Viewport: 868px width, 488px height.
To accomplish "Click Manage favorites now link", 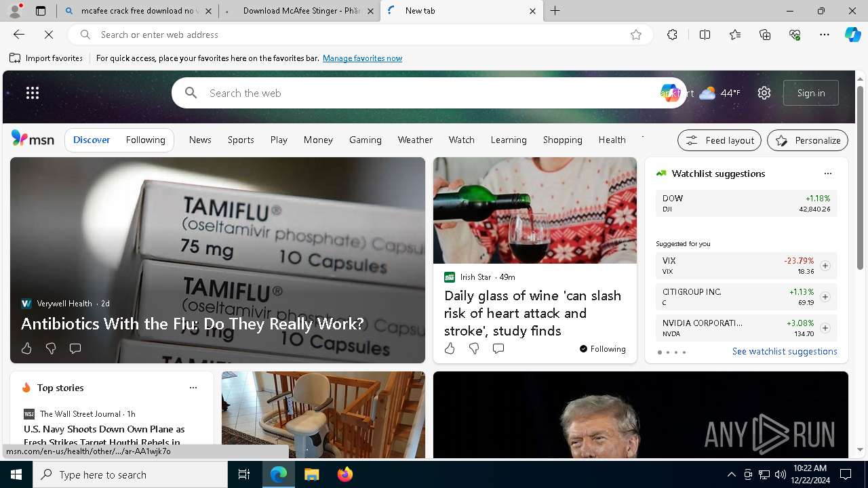I will pos(362,58).
